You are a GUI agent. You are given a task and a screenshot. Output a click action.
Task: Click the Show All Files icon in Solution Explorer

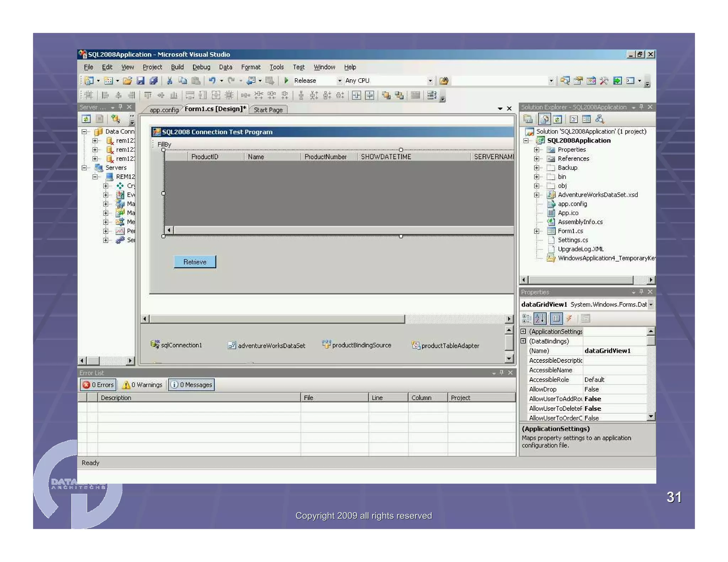pos(544,119)
